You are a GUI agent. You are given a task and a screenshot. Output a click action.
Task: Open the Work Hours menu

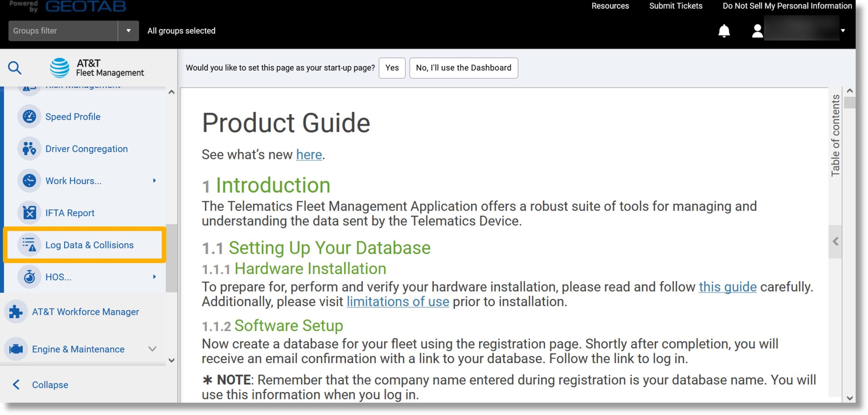74,181
